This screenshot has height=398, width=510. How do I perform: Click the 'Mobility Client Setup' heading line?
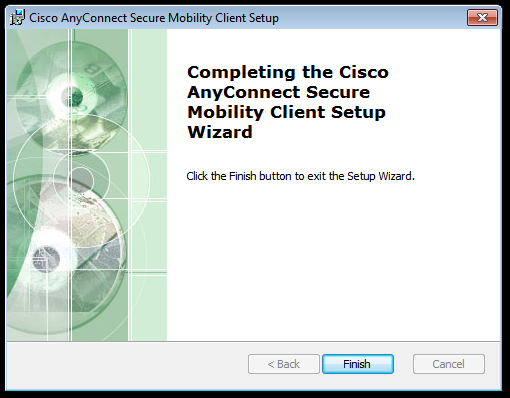(x=286, y=113)
